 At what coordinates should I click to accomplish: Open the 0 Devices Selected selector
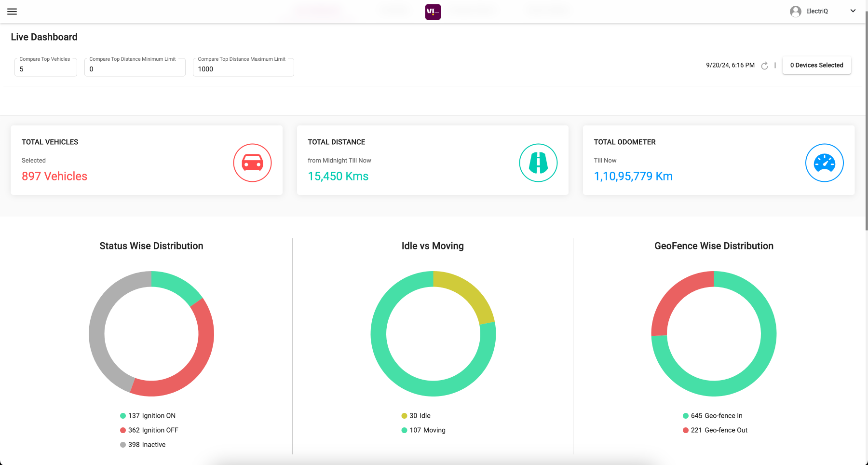(816, 65)
